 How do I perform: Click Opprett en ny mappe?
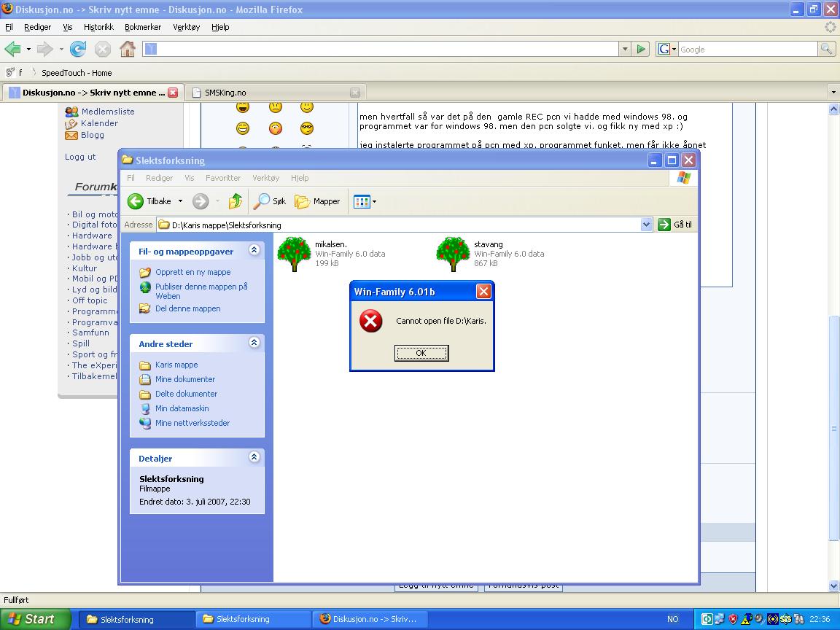point(192,272)
